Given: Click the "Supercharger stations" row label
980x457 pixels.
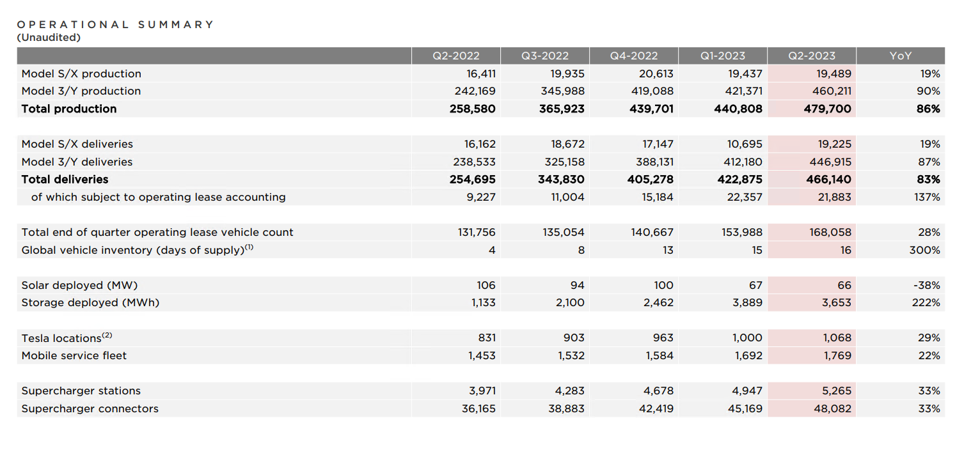Looking at the screenshot, I should coord(81,391).
